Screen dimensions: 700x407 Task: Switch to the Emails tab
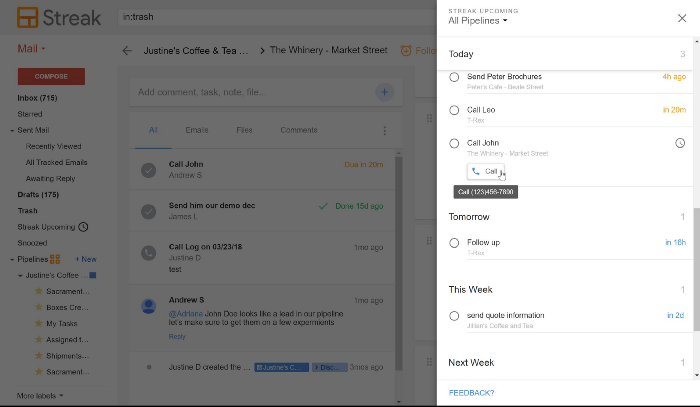[x=197, y=130]
